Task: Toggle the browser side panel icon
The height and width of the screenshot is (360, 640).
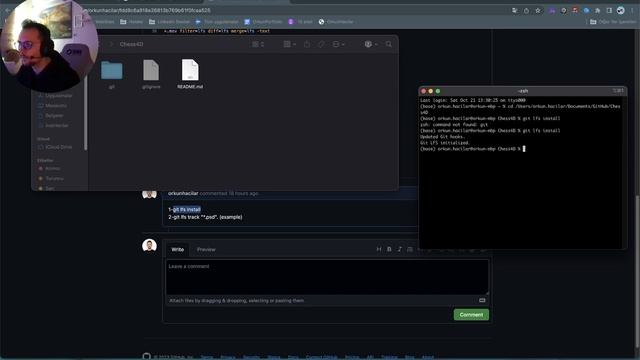Action: pos(609,11)
